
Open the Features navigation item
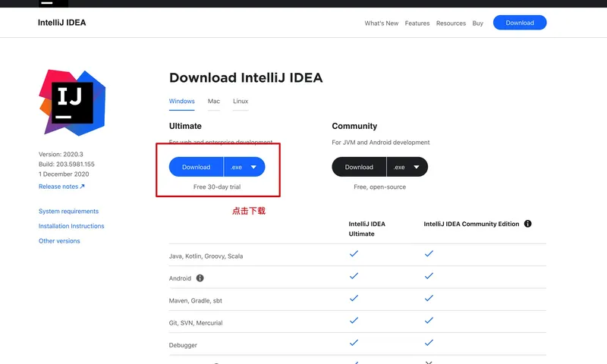[417, 23]
